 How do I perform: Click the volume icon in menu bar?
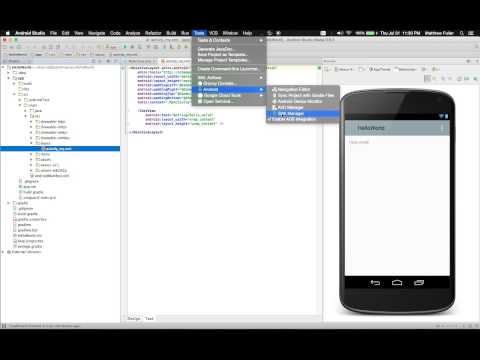pyautogui.click(x=340, y=33)
